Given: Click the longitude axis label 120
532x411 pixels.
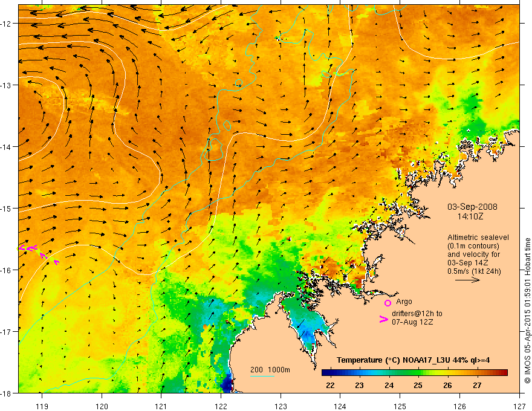Looking at the screenshot, I should coord(102,406).
